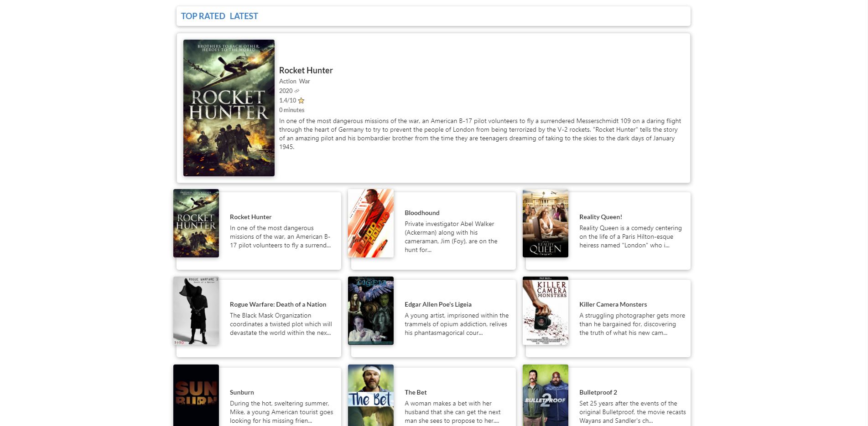Open Rogue Warfare: Death of a Nation title
Screen dimensions: 868x426
pyautogui.click(x=278, y=304)
